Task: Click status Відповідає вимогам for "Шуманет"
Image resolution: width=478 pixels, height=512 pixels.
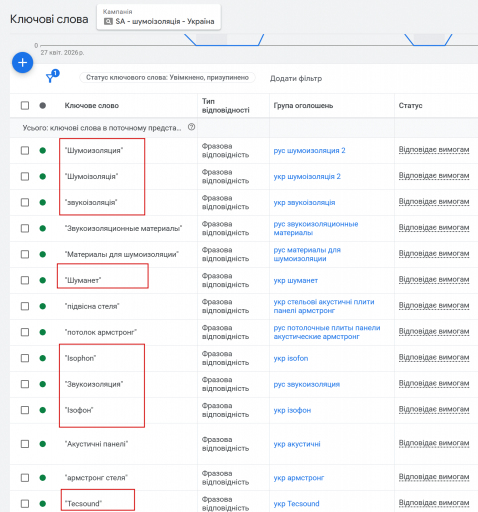Action: (x=434, y=280)
